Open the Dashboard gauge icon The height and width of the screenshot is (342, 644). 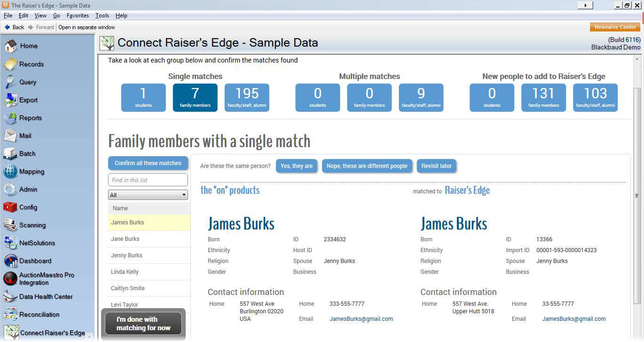click(x=10, y=261)
